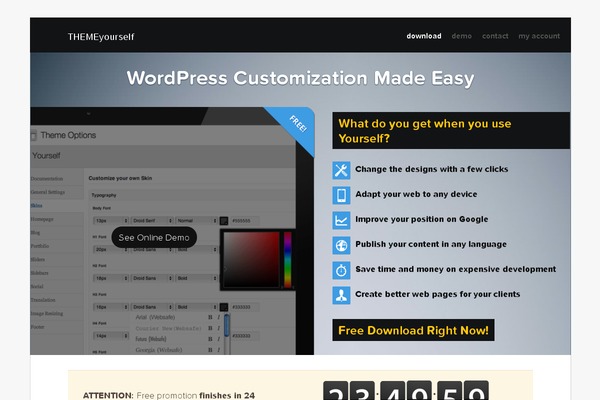Click the THEMEyourself logo
The image size is (600, 400).
tap(101, 37)
